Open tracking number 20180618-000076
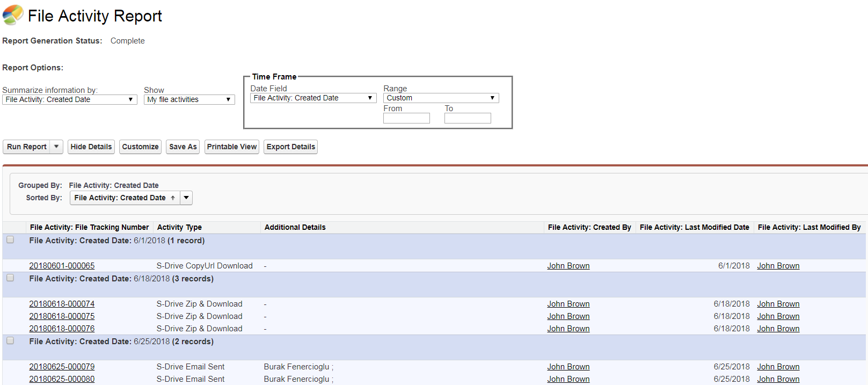The height and width of the screenshot is (385, 868). pyautogui.click(x=62, y=329)
